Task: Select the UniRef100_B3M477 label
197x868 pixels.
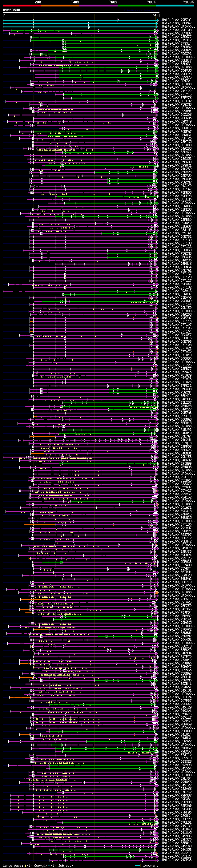Action: coord(177,152)
